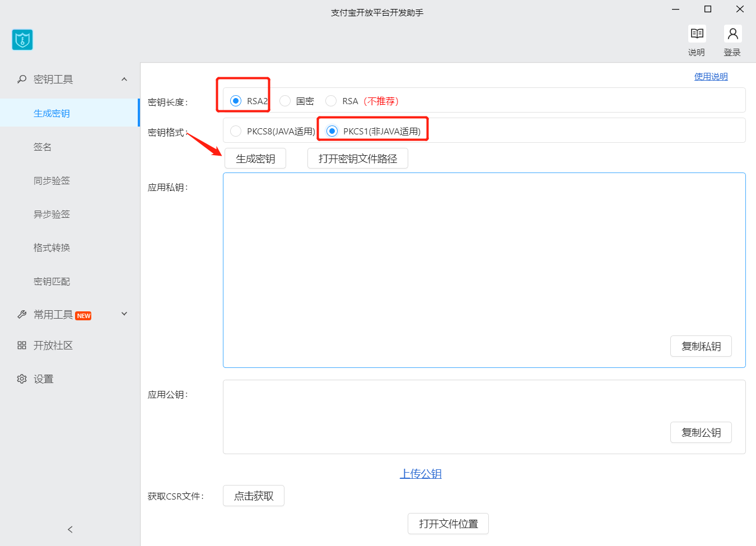Image resolution: width=756 pixels, height=546 pixels.
Task: Click the 密钥长度 label
Action: click(168, 102)
